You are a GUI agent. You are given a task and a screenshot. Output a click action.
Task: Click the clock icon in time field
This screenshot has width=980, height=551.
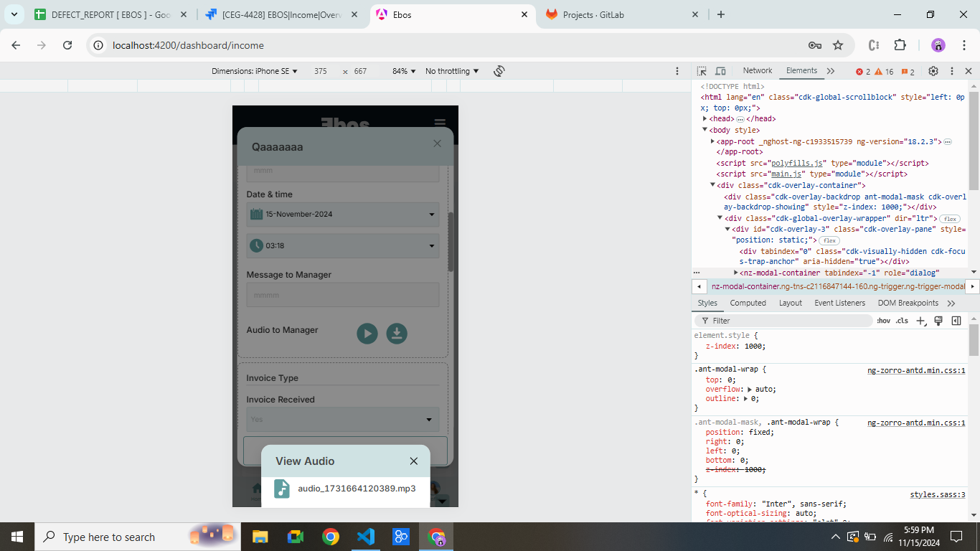tap(256, 245)
